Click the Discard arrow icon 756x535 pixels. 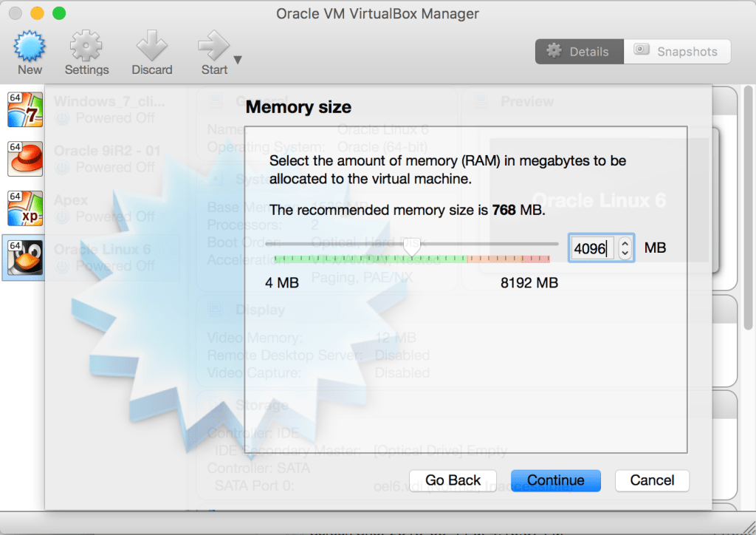point(152,45)
